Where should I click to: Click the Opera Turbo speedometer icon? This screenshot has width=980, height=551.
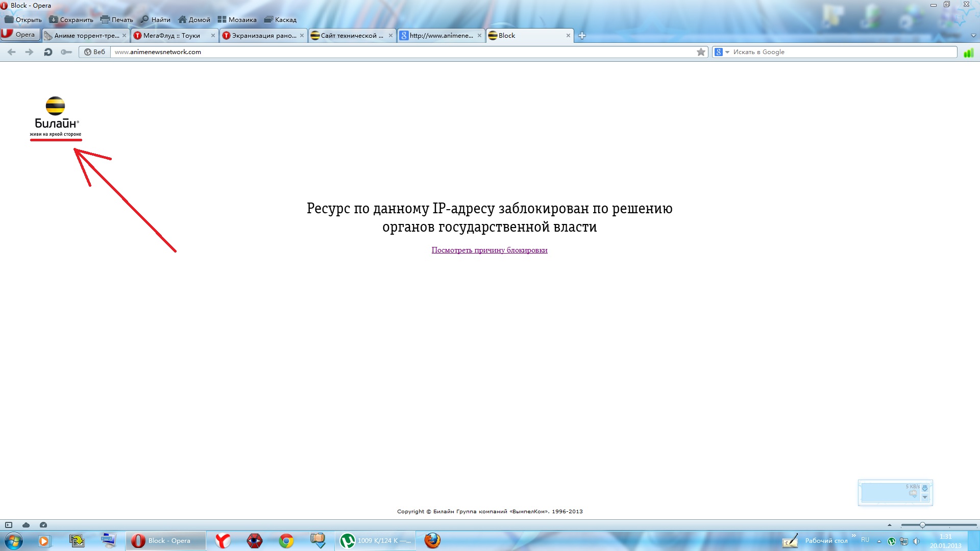pos(43,525)
